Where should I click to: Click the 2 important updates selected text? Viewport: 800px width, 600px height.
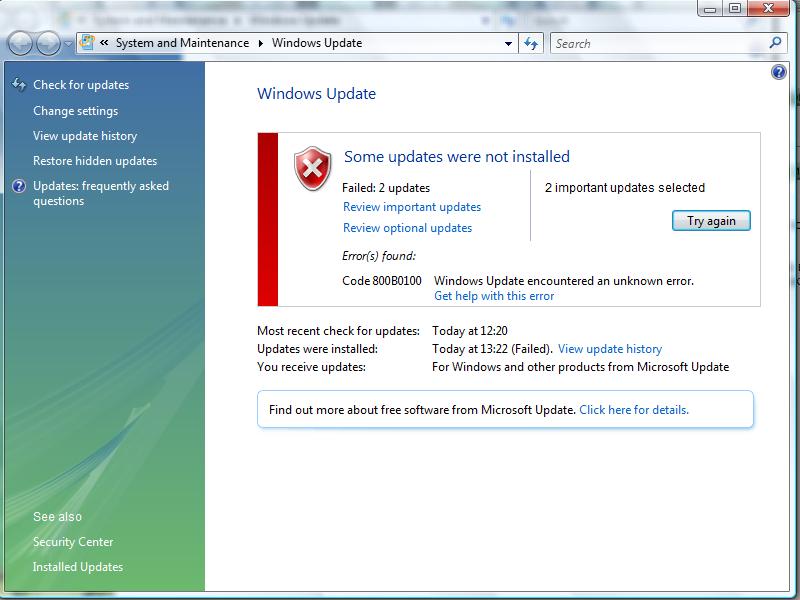pyautogui.click(x=624, y=188)
